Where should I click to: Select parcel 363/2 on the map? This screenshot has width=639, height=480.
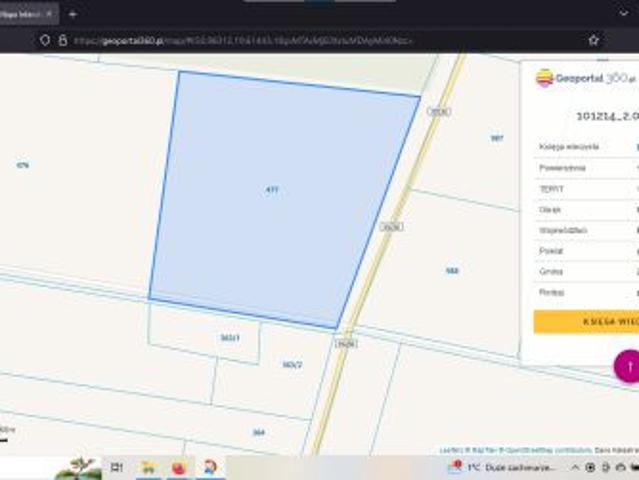click(291, 365)
